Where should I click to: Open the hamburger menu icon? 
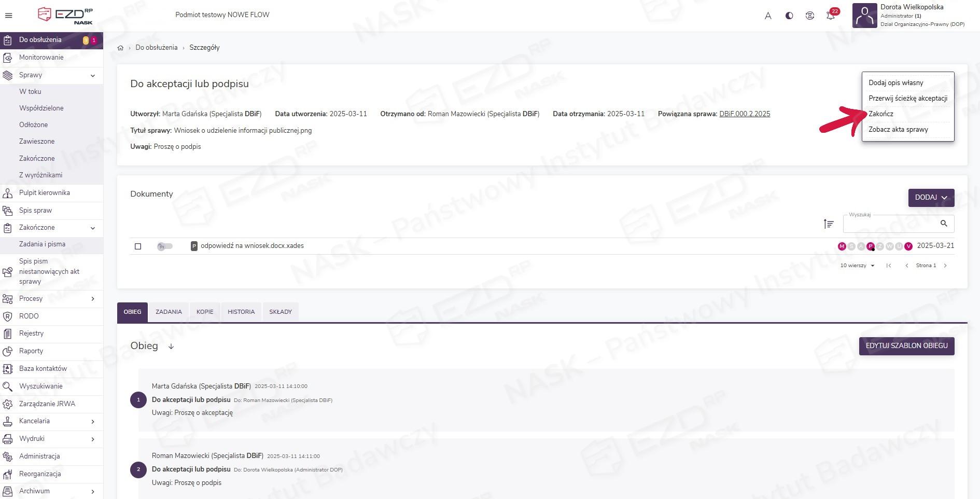tap(8, 16)
